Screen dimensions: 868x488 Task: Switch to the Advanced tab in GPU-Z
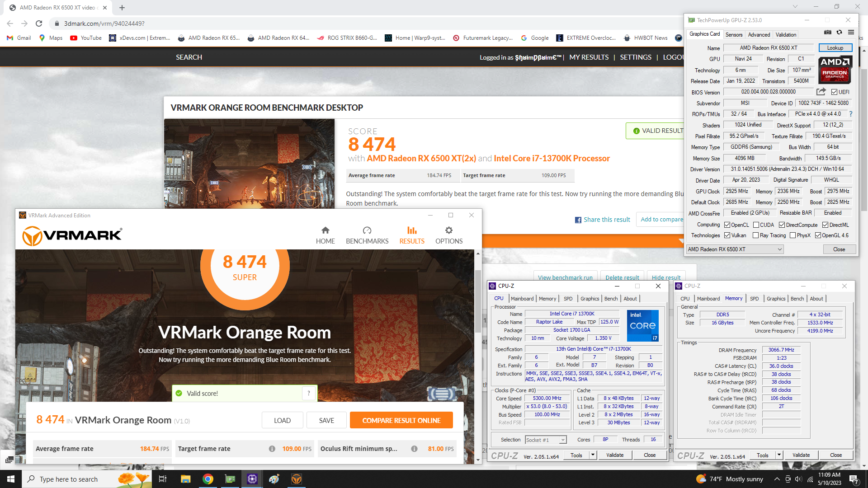coord(759,35)
